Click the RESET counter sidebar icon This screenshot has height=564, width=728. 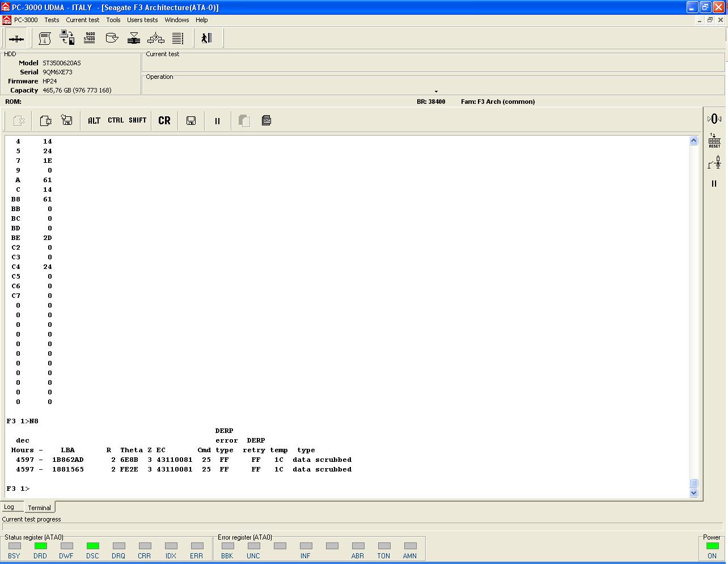tap(714, 141)
